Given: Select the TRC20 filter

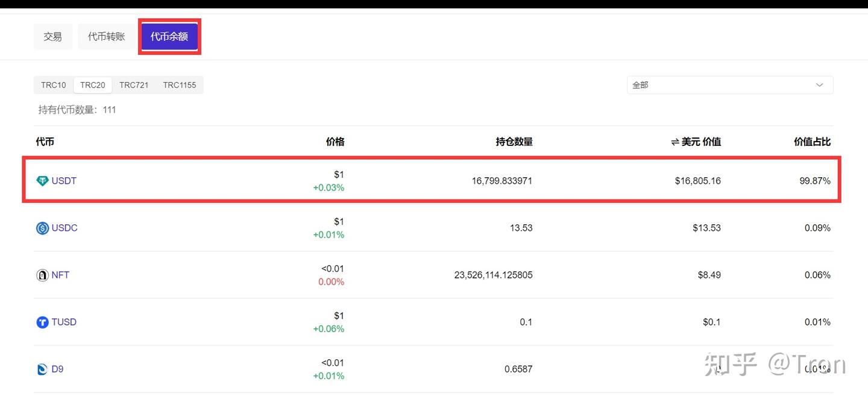Looking at the screenshot, I should 92,85.
